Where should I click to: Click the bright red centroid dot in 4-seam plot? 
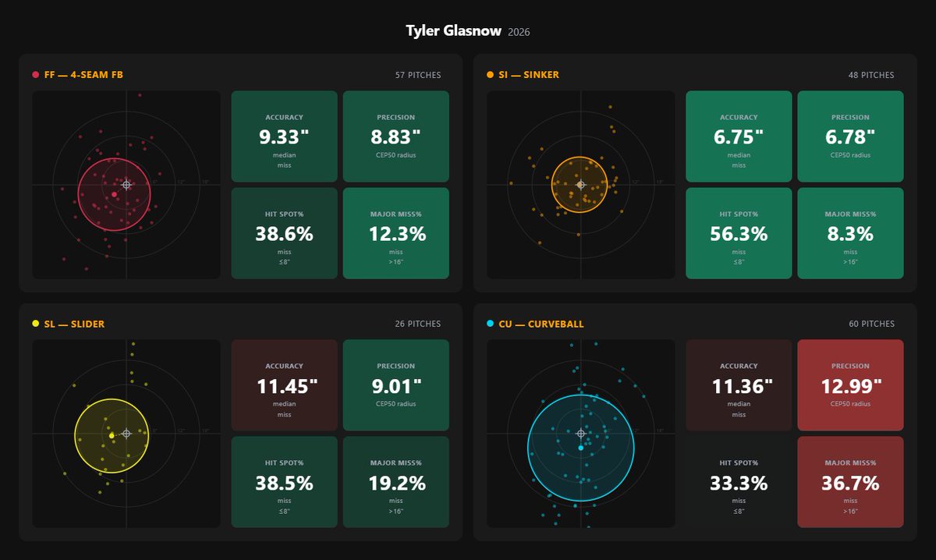(x=115, y=194)
